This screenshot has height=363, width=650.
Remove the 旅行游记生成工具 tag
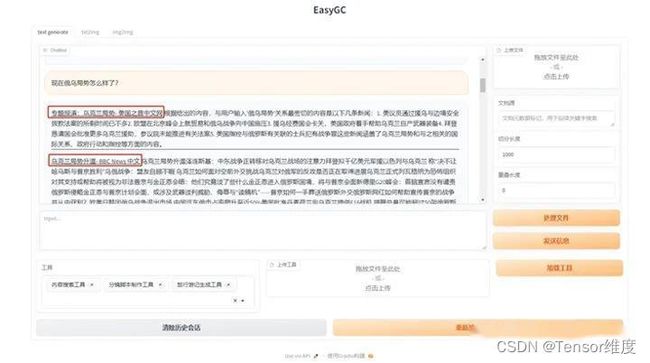(228, 285)
